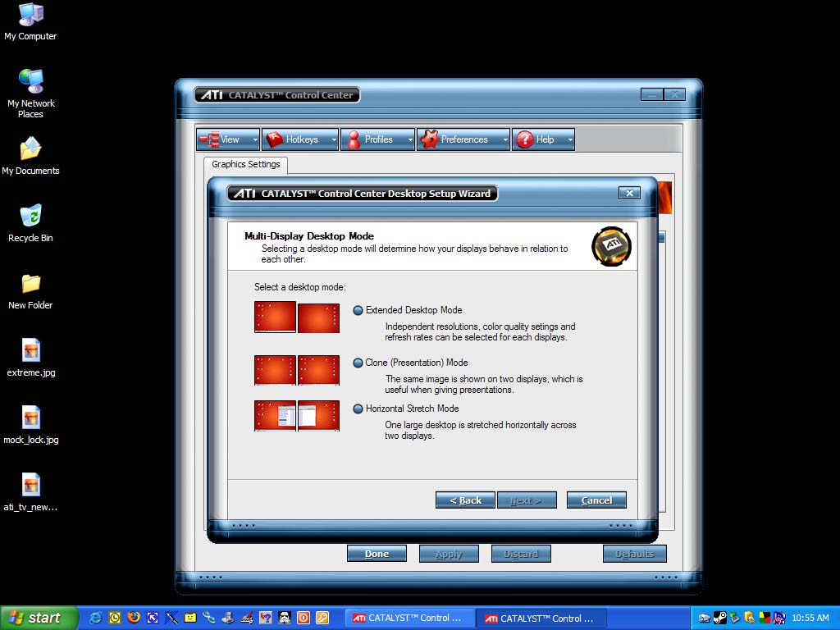Image resolution: width=840 pixels, height=630 pixels.
Task: Open the View menu
Action: point(228,139)
